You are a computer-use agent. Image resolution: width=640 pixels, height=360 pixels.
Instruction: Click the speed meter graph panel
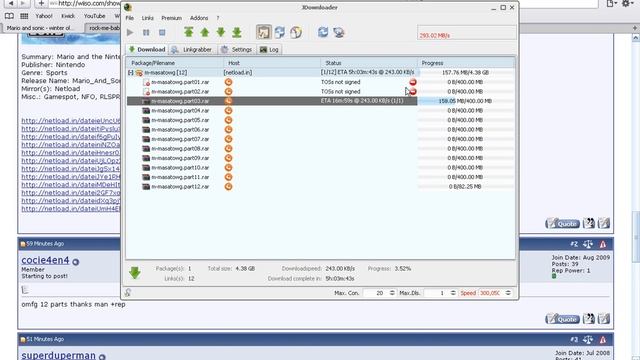coord(467,32)
